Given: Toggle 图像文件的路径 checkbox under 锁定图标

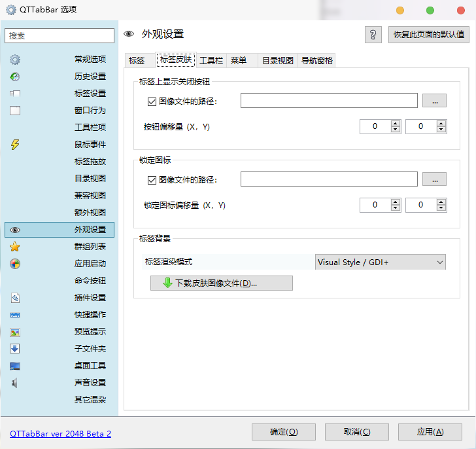Looking at the screenshot, I should pos(152,180).
